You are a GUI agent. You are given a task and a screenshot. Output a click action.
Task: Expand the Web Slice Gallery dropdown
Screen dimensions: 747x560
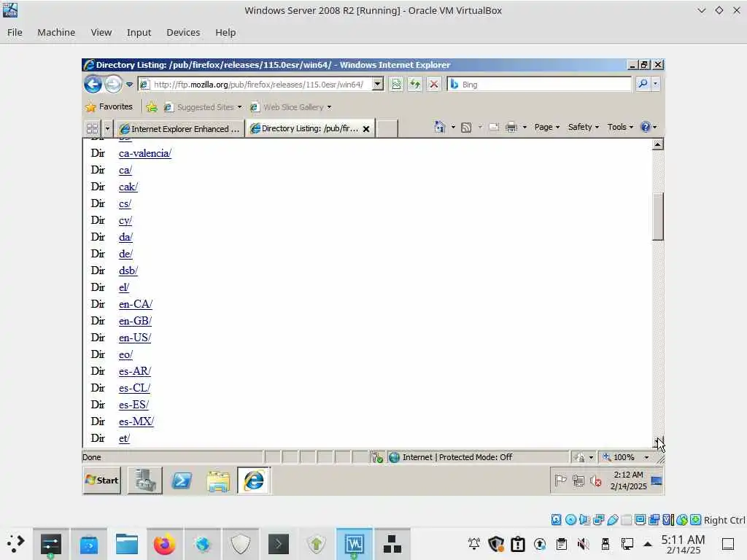[329, 107]
